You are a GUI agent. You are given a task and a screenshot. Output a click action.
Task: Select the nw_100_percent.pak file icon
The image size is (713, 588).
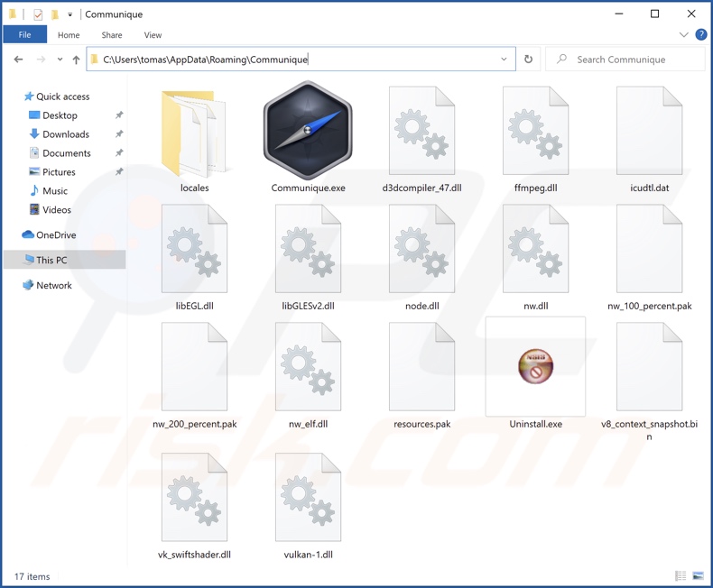coord(649,249)
